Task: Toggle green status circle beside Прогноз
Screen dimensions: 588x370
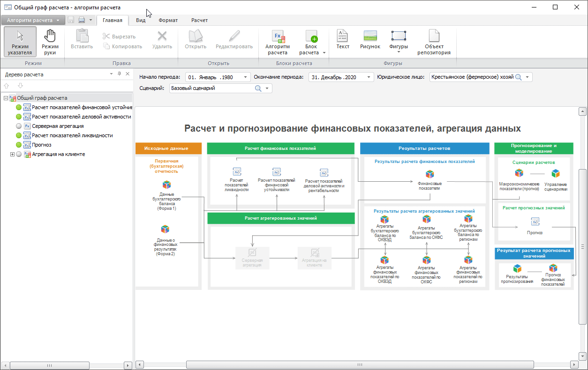Action: 19,145
